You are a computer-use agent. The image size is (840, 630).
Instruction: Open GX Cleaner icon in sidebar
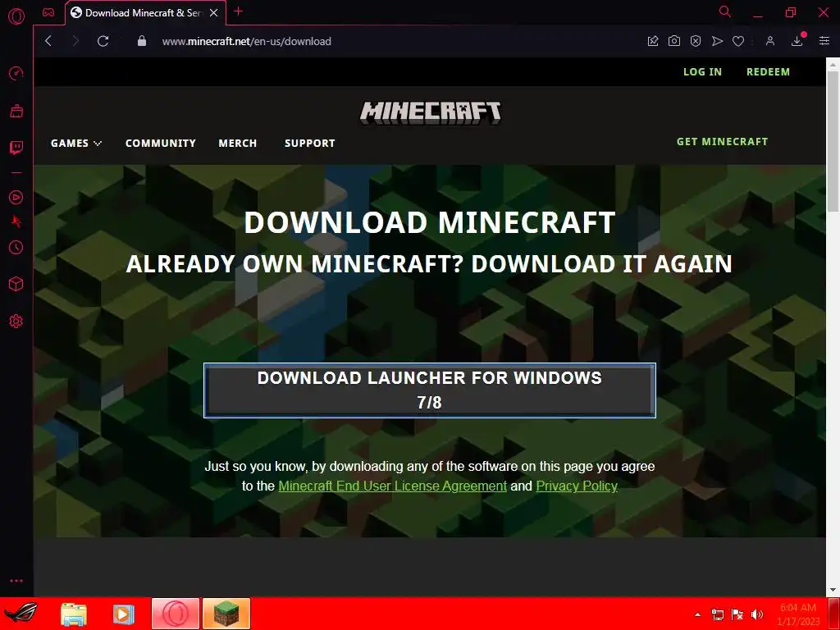click(x=16, y=111)
